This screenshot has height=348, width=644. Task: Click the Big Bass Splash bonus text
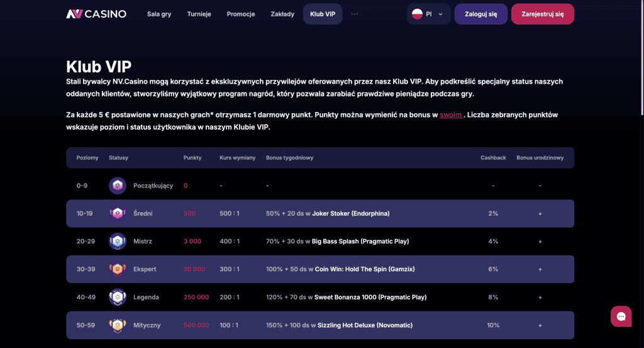(360, 242)
